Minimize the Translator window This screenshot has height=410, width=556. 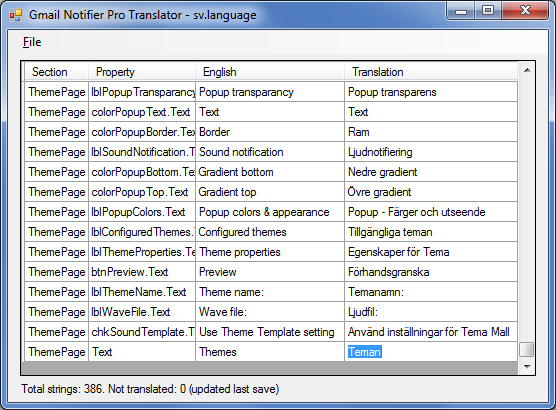(x=461, y=11)
